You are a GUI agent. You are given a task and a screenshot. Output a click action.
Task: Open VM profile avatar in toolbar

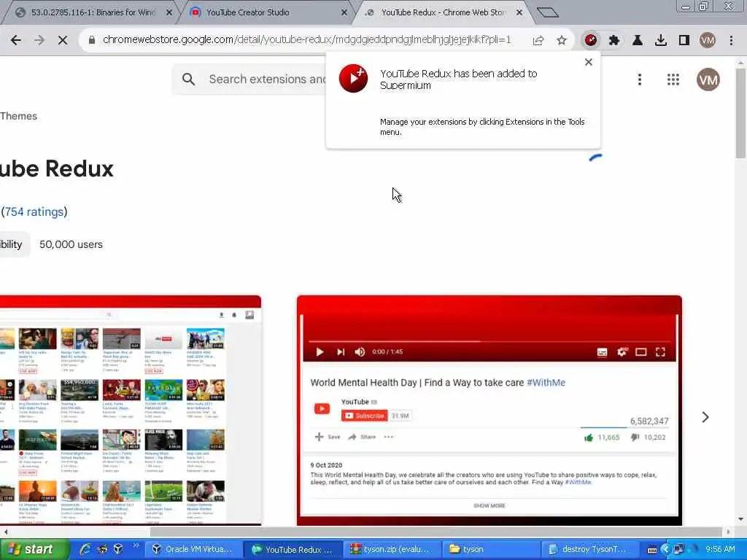coord(708,41)
